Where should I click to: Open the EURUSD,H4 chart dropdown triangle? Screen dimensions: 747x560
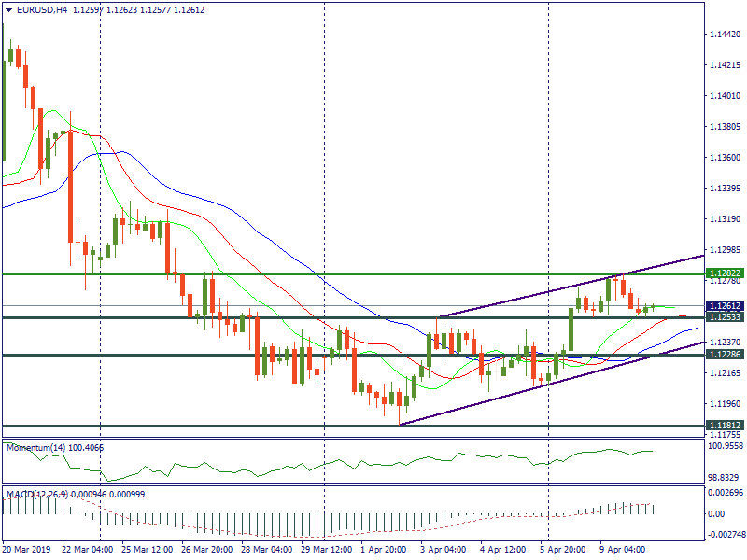8,10
